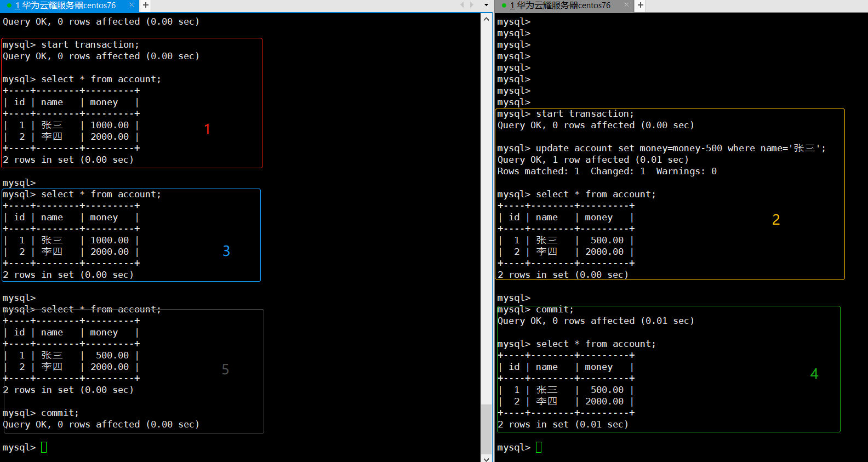The width and height of the screenshot is (868, 462).
Task: Close the left pane session tab
Action: coord(132,5)
